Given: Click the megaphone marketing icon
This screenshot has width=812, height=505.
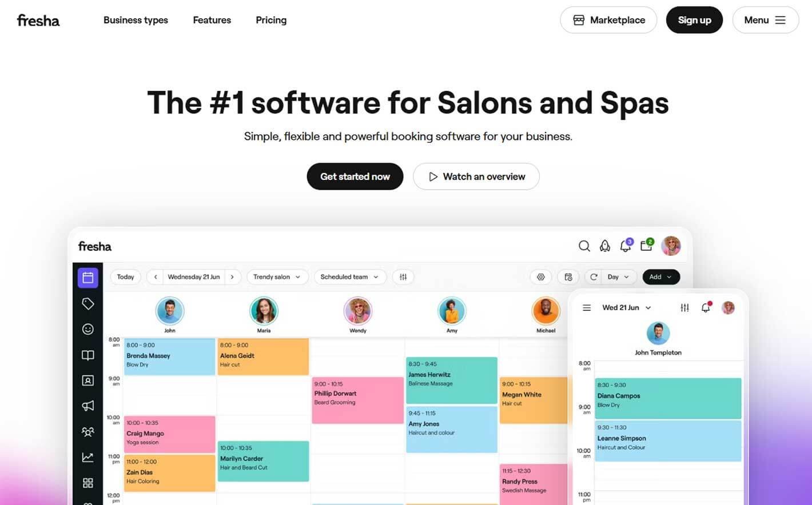Looking at the screenshot, I should pos(87,406).
